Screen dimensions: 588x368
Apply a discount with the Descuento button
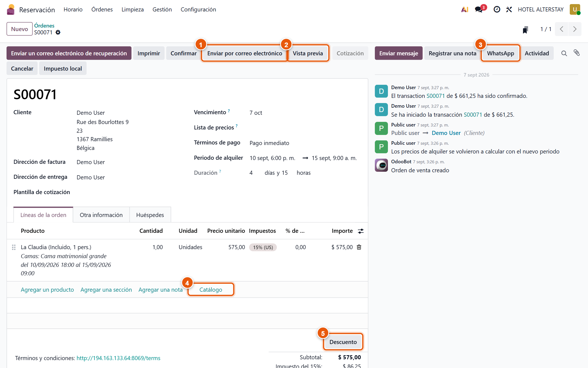click(x=343, y=342)
